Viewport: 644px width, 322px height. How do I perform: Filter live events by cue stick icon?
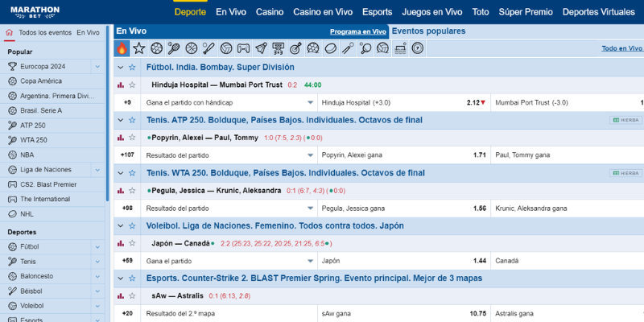(x=349, y=48)
